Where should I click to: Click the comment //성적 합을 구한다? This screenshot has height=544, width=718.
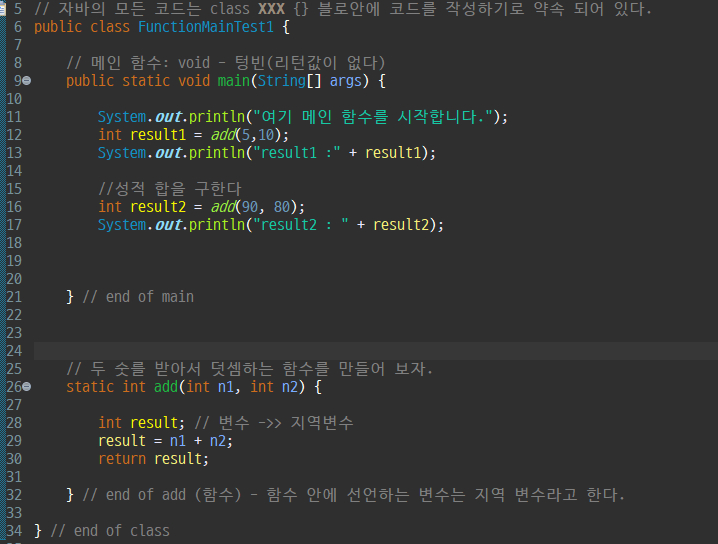169,189
